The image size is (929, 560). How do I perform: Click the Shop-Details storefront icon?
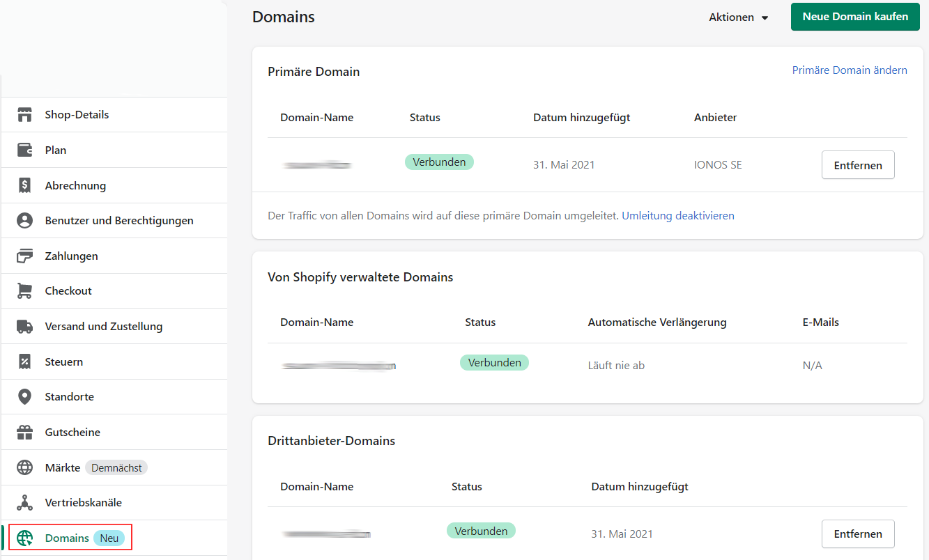(25, 115)
